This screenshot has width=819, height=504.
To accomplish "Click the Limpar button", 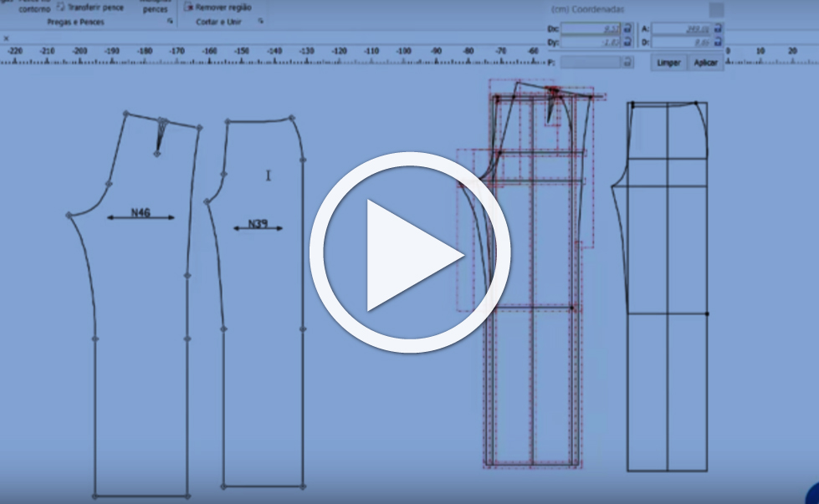I will tap(668, 63).
